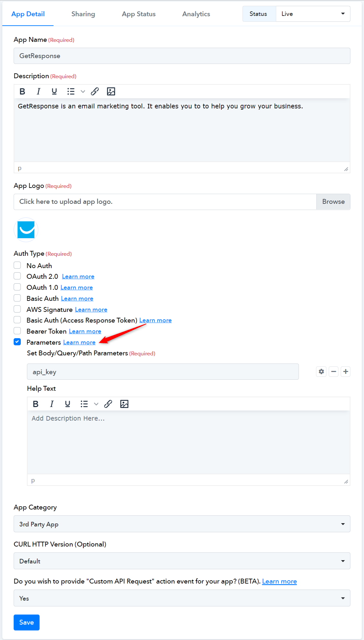Click the app logo upload field
The width and height of the screenshot is (364, 640).
pyautogui.click(x=165, y=202)
